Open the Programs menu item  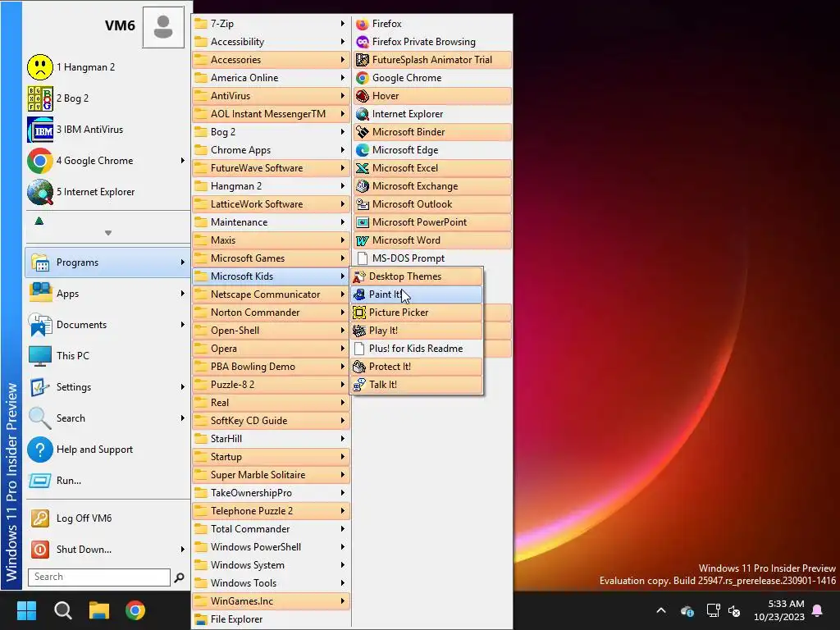click(107, 262)
